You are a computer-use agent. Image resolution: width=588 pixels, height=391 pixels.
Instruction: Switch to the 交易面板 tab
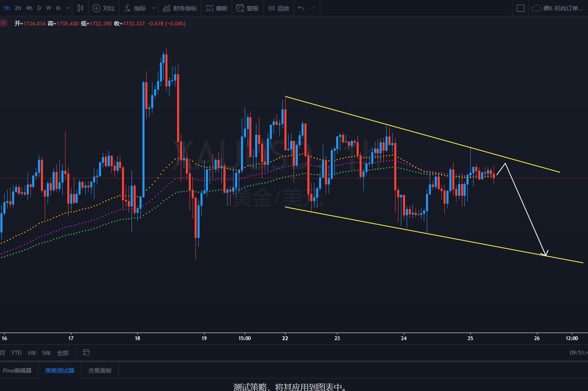(100, 370)
